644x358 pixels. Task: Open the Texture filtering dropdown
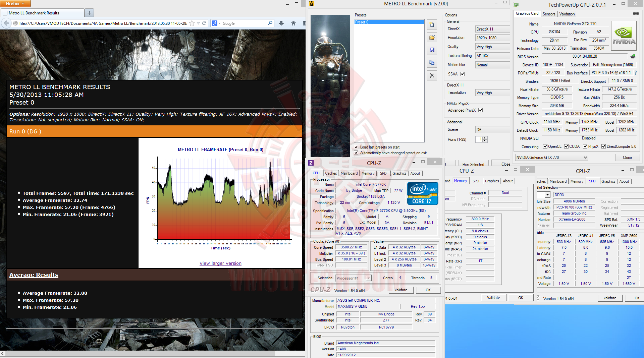[x=492, y=56]
